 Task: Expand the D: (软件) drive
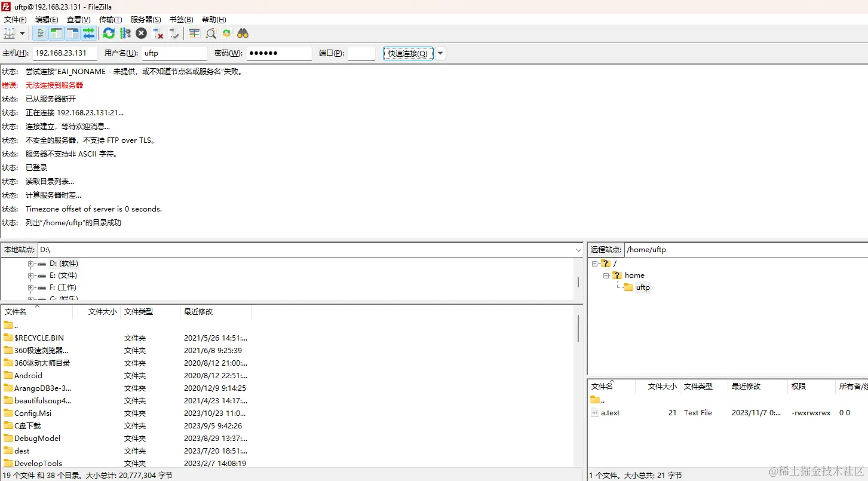tap(30, 264)
